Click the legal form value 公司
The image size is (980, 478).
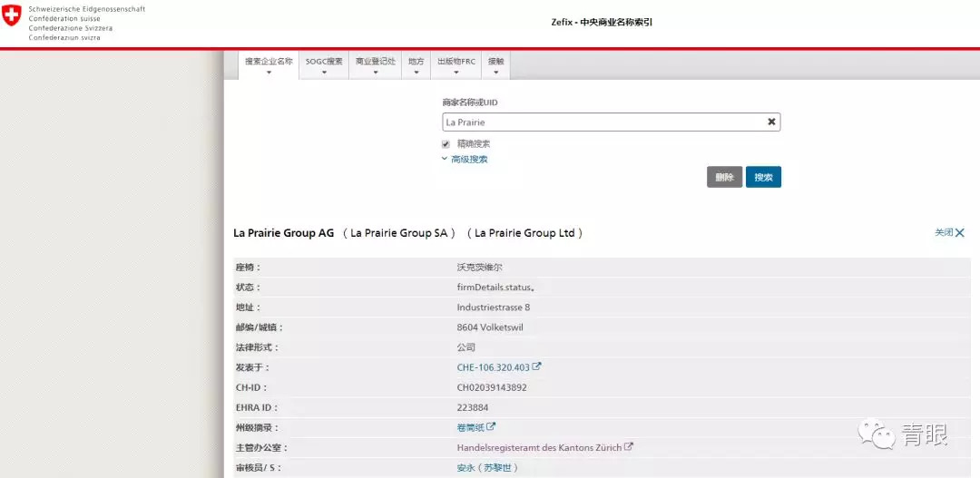466,347
